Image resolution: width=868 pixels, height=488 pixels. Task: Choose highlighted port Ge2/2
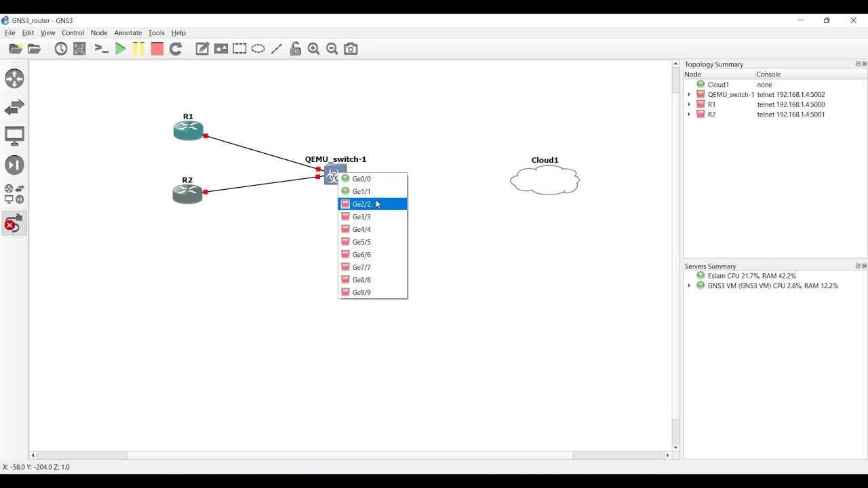click(x=373, y=204)
